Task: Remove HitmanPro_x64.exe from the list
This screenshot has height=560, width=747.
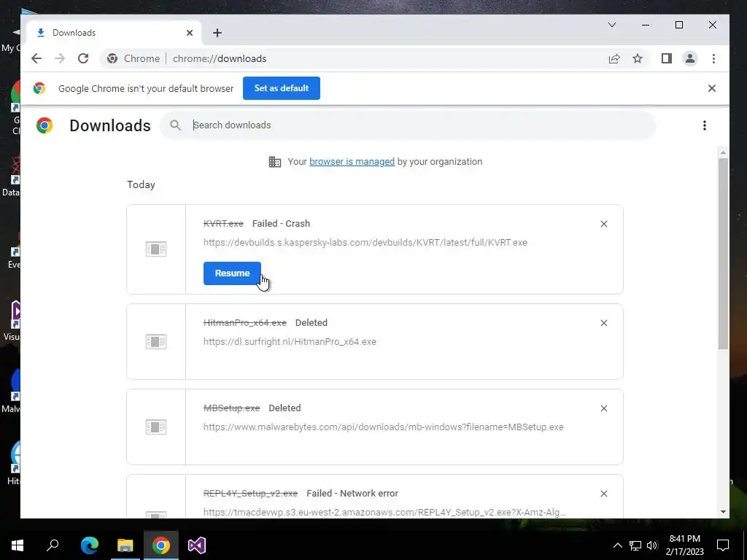Action: click(603, 323)
